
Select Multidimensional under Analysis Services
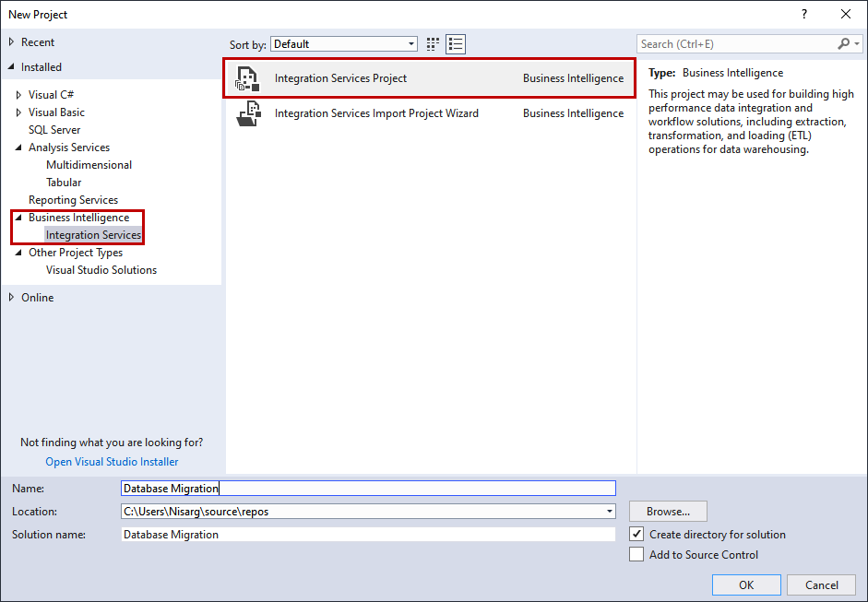89,165
